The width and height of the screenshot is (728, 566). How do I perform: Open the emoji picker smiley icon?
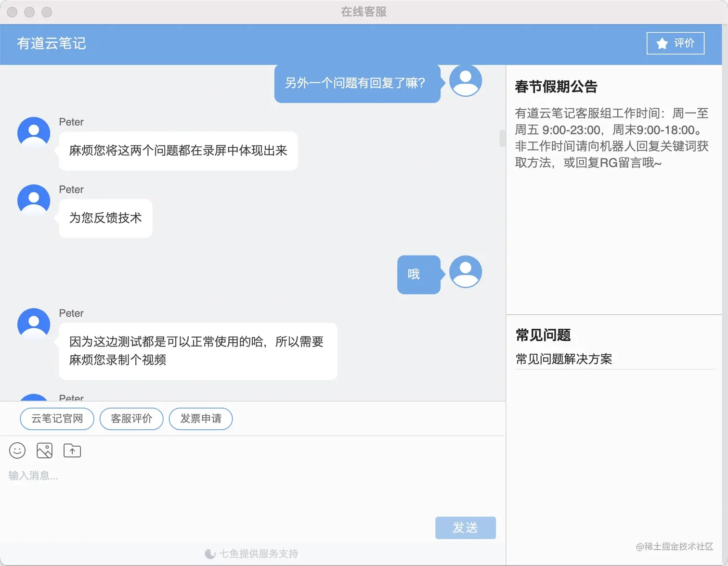click(x=17, y=450)
